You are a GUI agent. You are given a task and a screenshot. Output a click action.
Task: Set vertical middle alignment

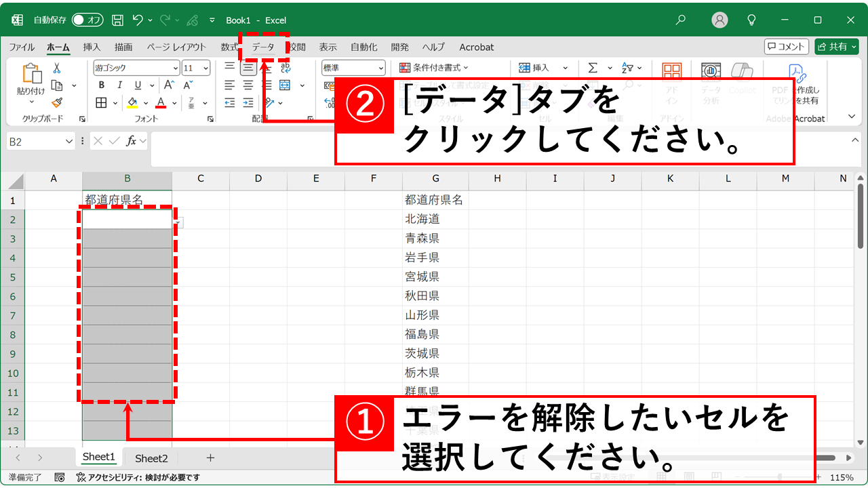248,67
